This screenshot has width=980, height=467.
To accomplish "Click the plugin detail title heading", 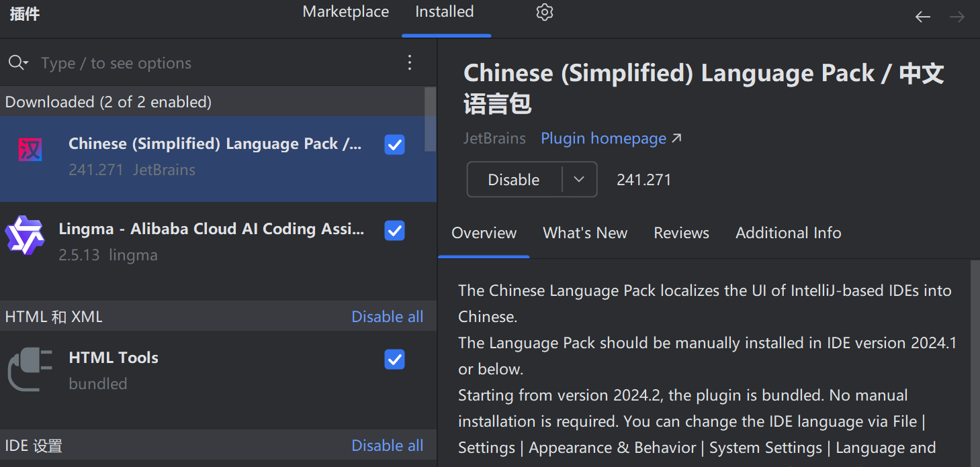I will pyautogui.click(x=704, y=89).
